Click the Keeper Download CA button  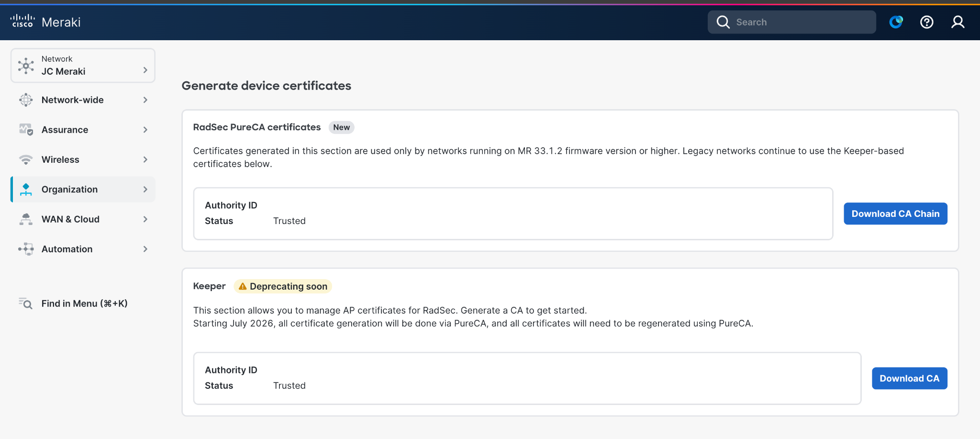click(909, 378)
